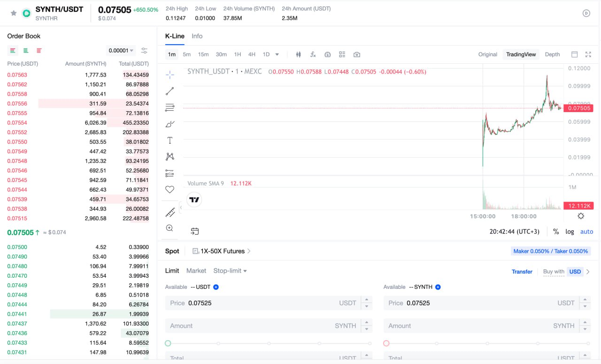
Task: Open chart layout templates grid icon
Action: pos(342,54)
